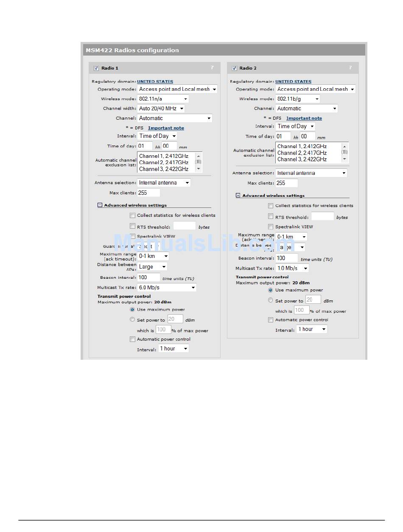
Task: Open Radio 1 Important note link
Action: (x=166, y=128)
